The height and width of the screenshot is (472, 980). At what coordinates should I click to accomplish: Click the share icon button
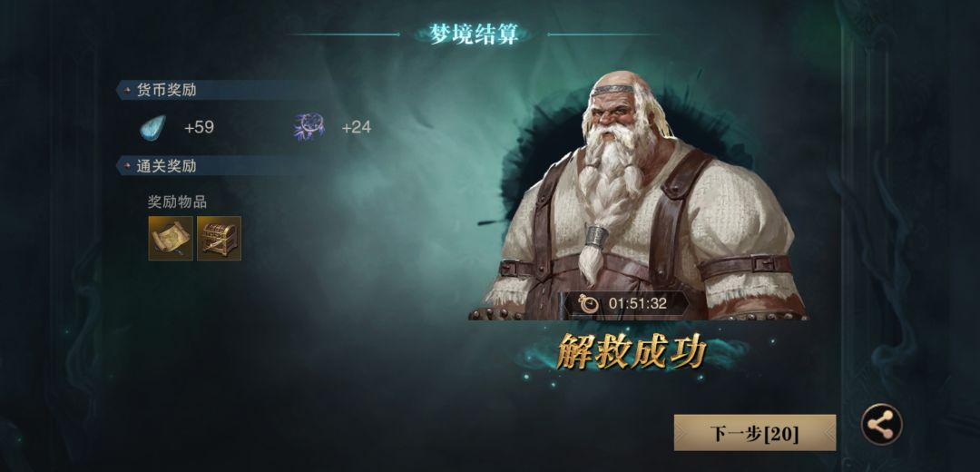881,425
